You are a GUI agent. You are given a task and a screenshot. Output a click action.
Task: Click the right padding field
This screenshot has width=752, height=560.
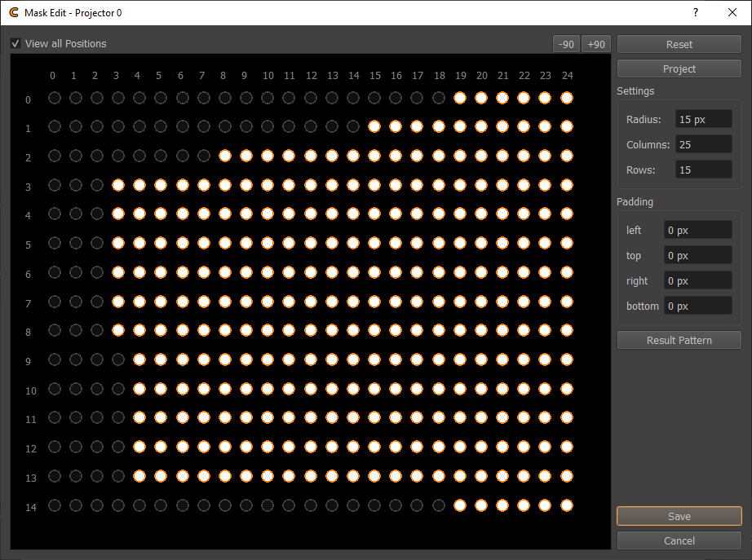pos(697,281)
